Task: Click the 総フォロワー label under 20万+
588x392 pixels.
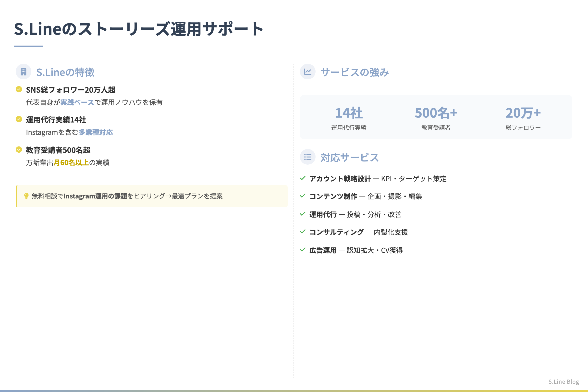Action: 523,127
